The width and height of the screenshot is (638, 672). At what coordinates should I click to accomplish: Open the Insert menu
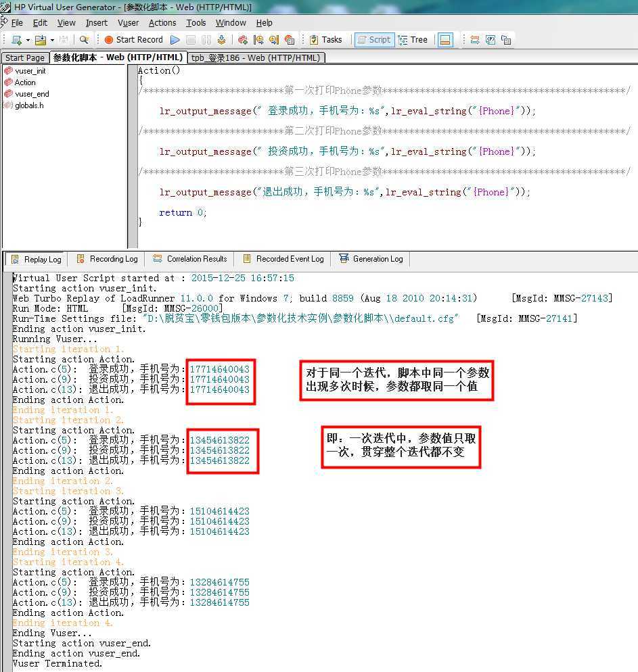click(97, 23)
